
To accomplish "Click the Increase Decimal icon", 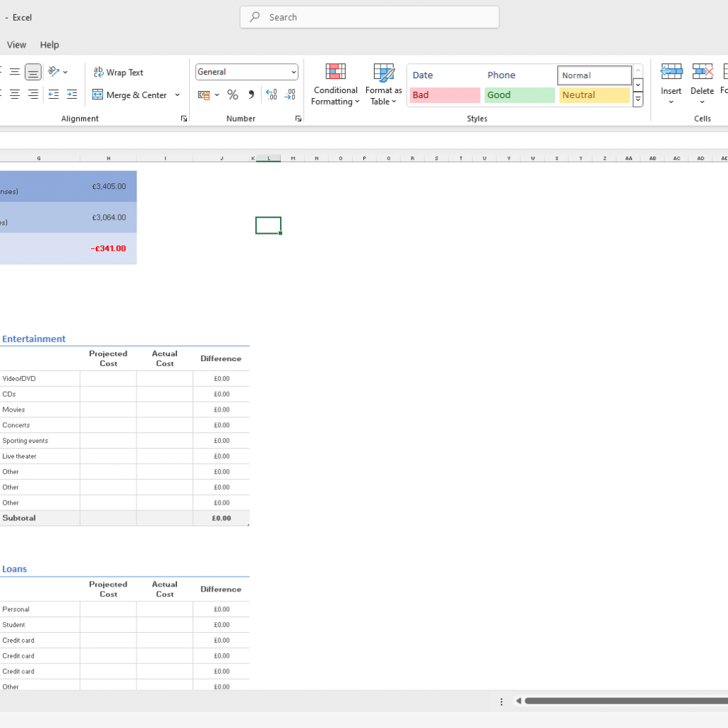I will [x=271, y=95].
